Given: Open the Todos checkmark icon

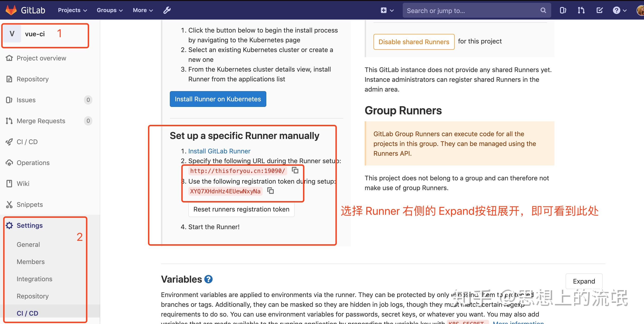Looking at the screenshot, I should 599,10.
